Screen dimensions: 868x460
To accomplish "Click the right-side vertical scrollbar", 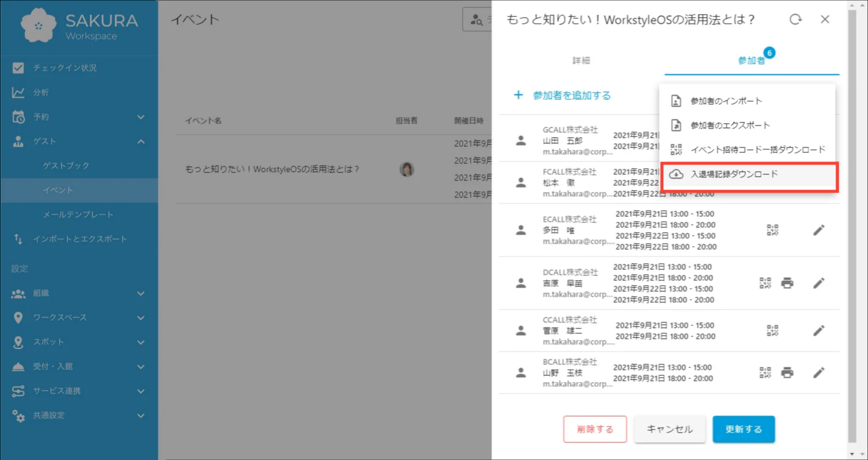I will point(852,225).
